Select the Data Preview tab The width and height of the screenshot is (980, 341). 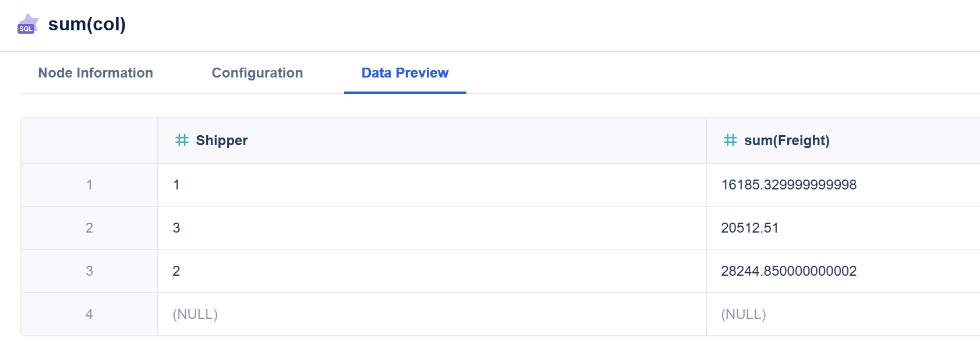point(405,73)
